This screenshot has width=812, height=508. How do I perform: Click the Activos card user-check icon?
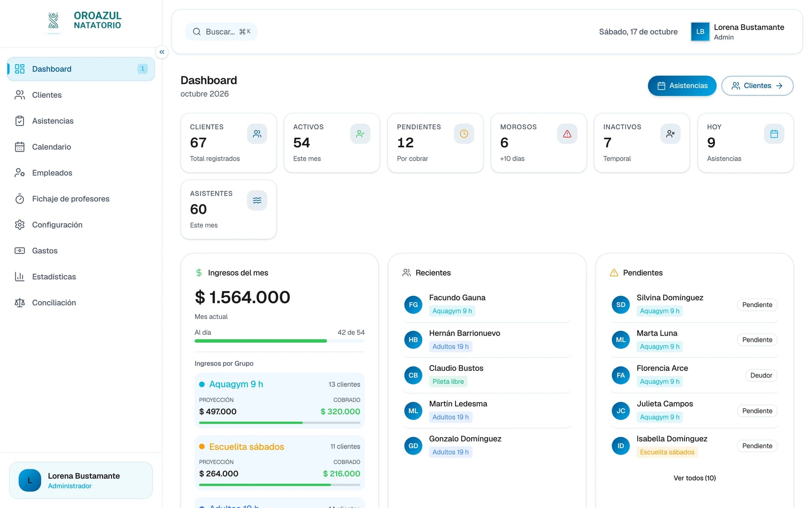point(360,134)
